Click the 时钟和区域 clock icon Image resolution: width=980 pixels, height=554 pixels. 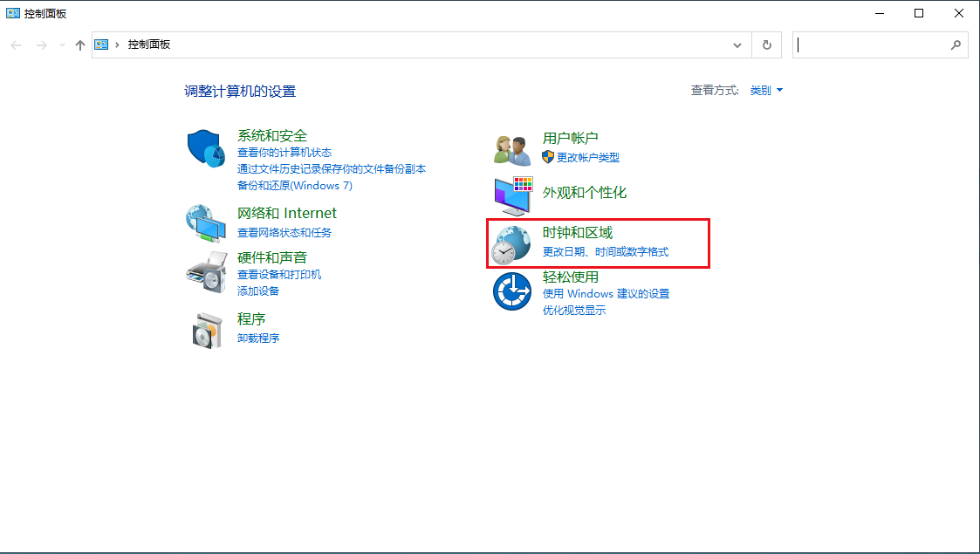coord(511,244)
